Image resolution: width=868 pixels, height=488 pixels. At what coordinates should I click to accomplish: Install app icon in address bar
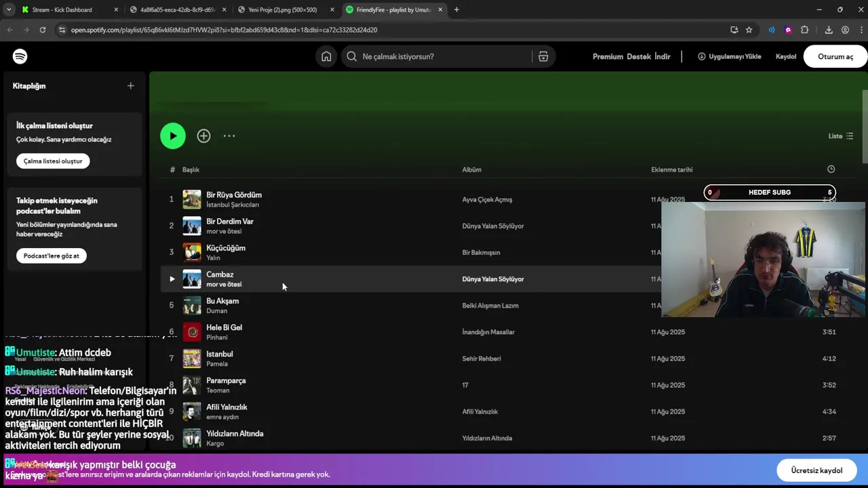tap(734, 30)
